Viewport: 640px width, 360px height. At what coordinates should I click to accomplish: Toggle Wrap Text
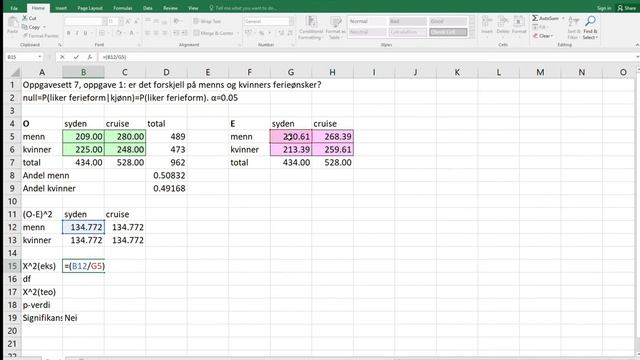tap(207, 21)
